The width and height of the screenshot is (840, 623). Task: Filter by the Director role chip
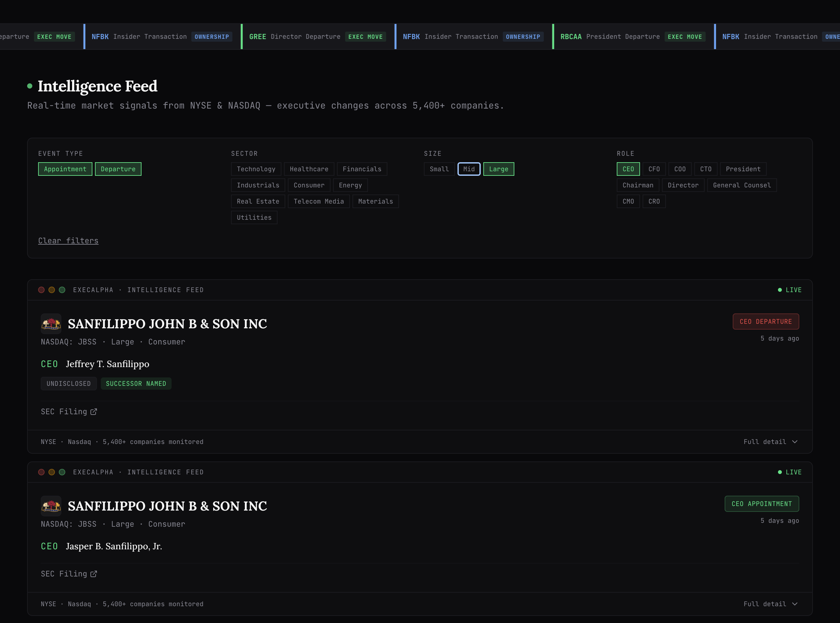tap(683, 185)
